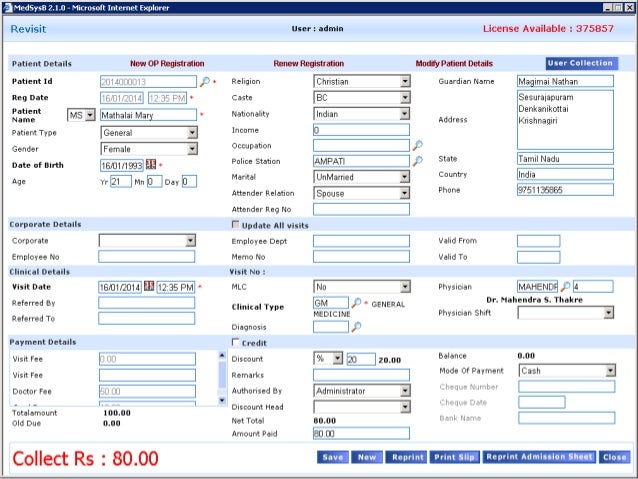This screenshot has height=479, width=638.
Task: Open the Physician Shift dropdown
Action: click(x=566, y=313)
